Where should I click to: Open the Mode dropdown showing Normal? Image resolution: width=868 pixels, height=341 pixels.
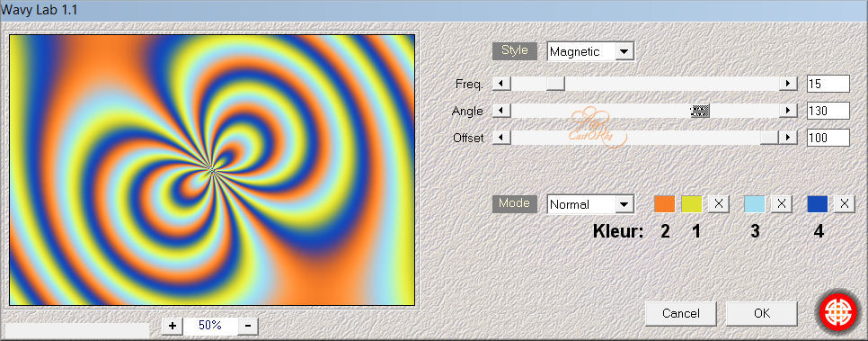590,204
